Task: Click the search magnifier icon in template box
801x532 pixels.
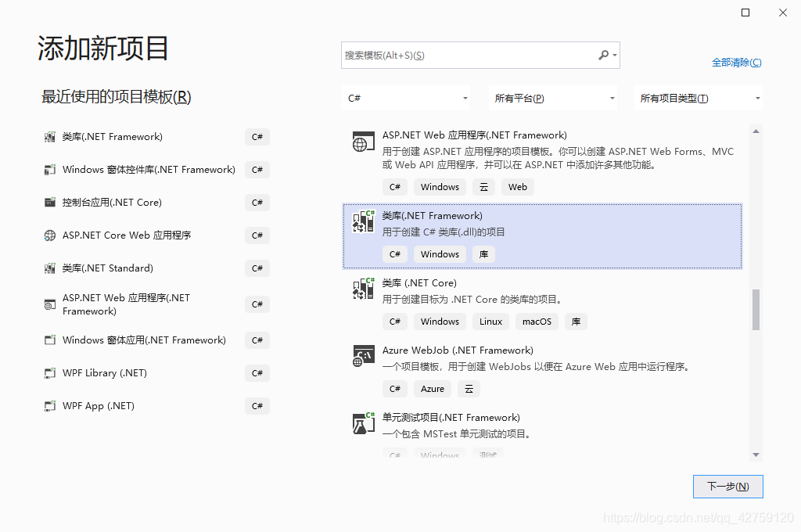Action: click(x=604, y=55)
